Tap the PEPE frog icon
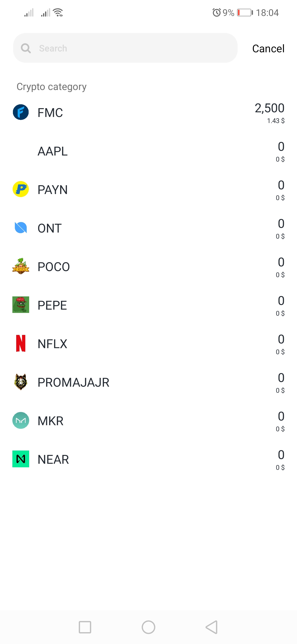This screenshot has width=297, height=644. click(x=21, y=305)
